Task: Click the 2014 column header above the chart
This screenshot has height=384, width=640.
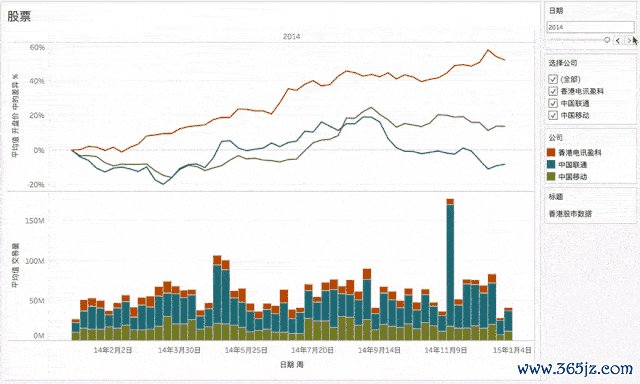Action: pyautogui.click(x=291, y=36)
